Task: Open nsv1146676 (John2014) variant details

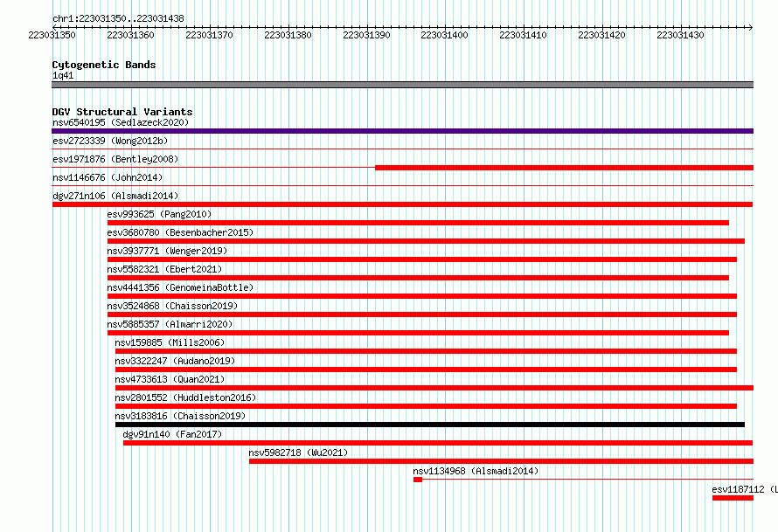Action: pyautogui.click(x=108, y=177)
